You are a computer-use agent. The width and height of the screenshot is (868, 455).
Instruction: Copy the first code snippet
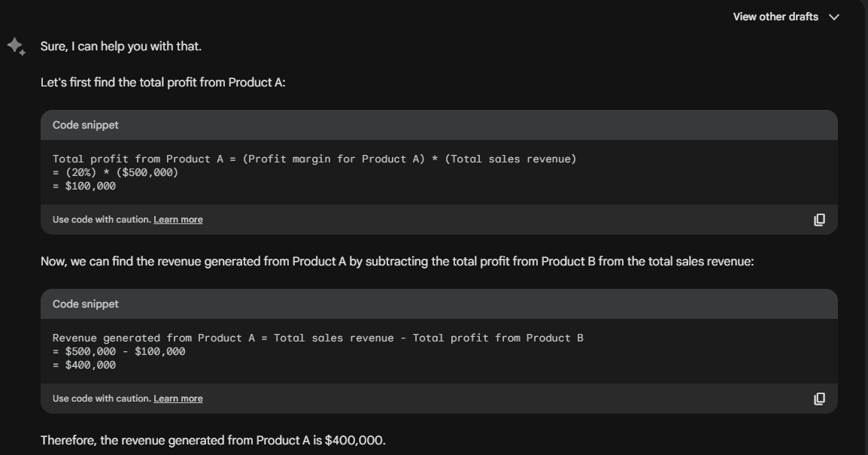(819, 220)
